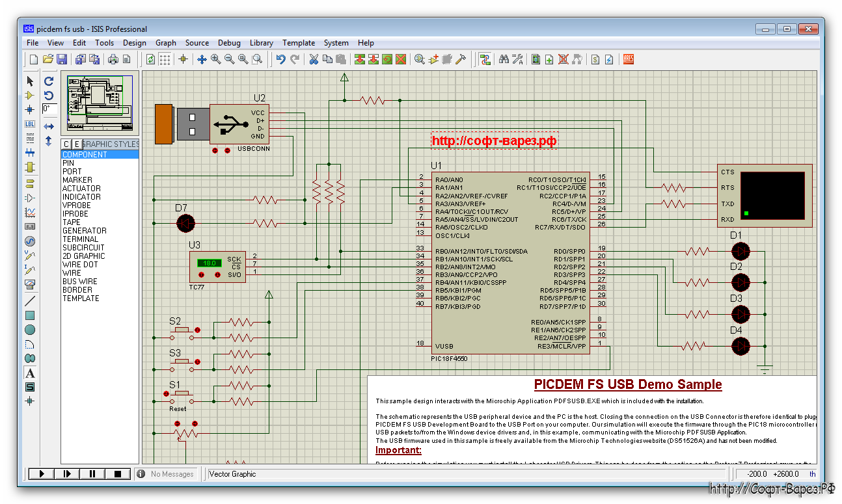Toggle the false origin marker
Viewport: 842px width, 504px height.
pos(183,59)
